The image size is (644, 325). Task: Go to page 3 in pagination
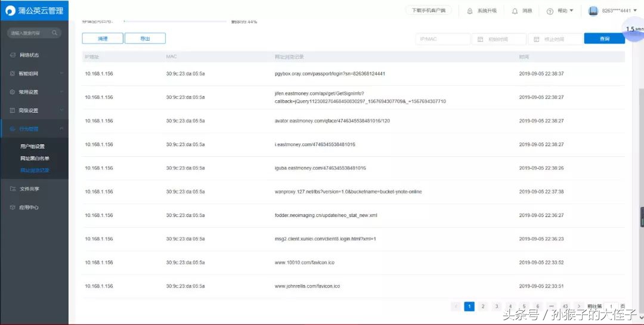pos(497,307)
